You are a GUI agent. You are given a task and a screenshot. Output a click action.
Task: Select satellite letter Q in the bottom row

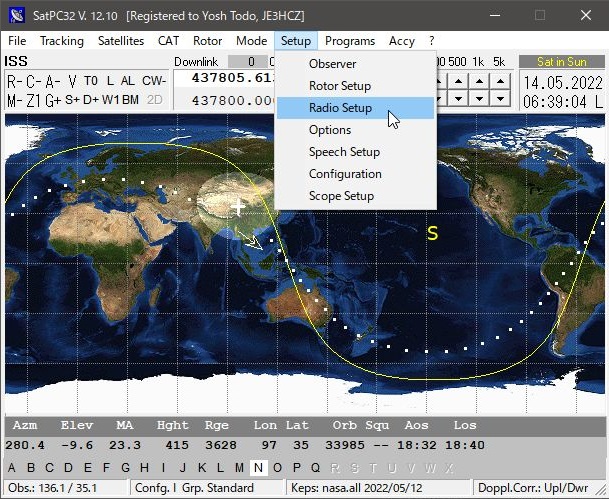point(315,467)
